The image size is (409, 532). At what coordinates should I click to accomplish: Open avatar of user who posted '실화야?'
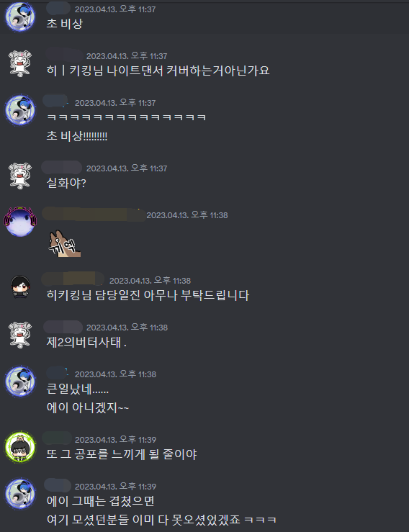tap(20, 176)
